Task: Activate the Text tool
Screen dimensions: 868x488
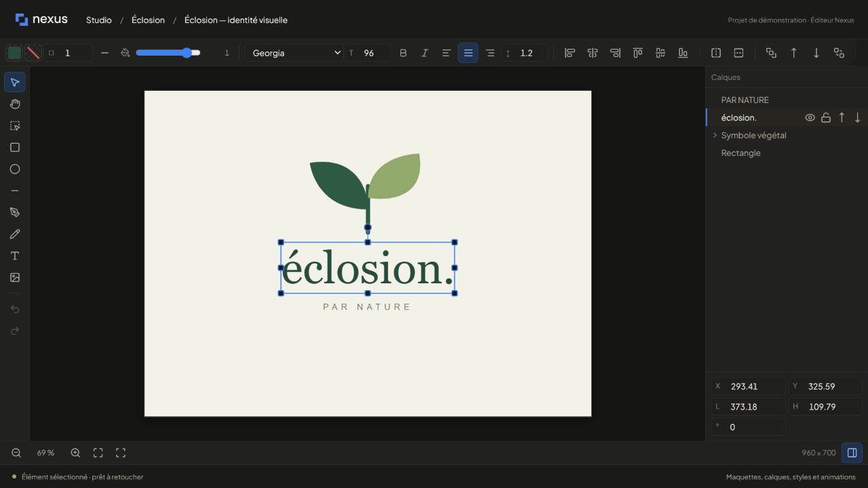Action: [15, 256]
